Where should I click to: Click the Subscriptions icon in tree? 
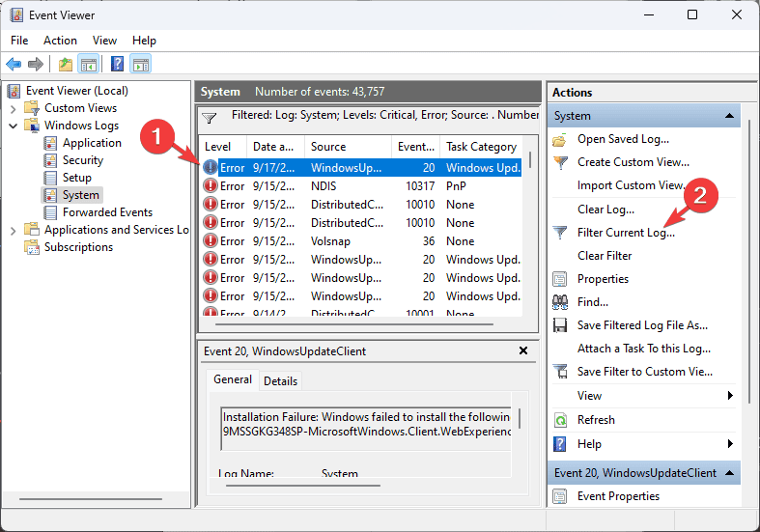[x=32, y=247]
